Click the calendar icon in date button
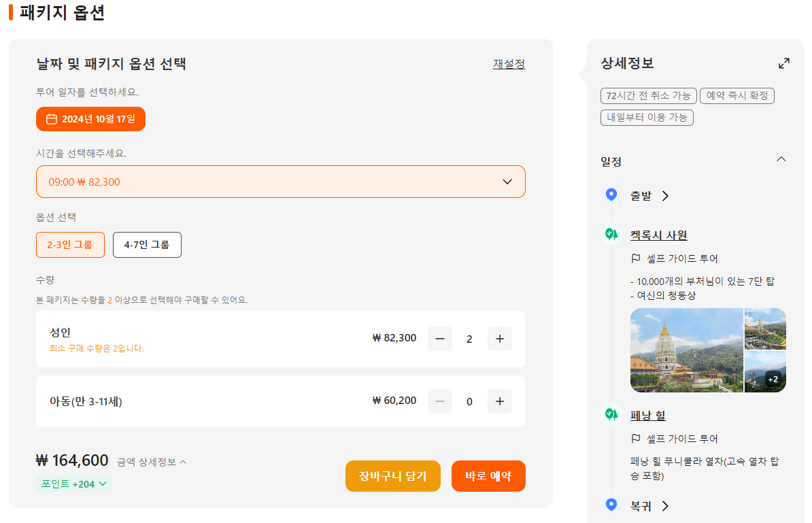Image resolution: width=812 pixels, height=523 pixels. coord(52,119)
